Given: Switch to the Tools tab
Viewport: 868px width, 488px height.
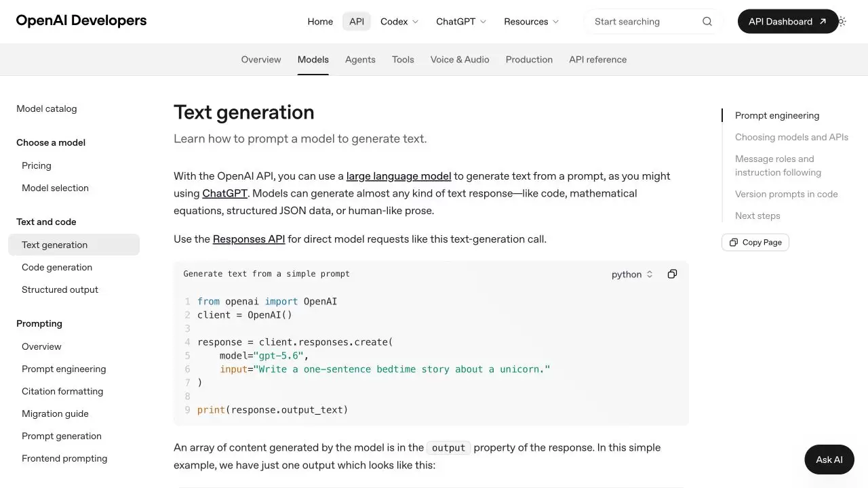Looking at the screenshot, I should (403, 60).
